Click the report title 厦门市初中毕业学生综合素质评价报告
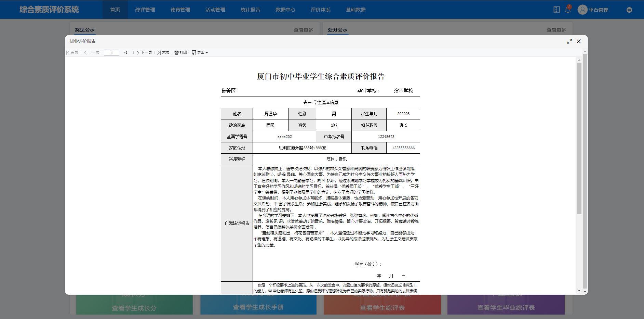This screenshot has height=319, width=644. tap(321, 76)
